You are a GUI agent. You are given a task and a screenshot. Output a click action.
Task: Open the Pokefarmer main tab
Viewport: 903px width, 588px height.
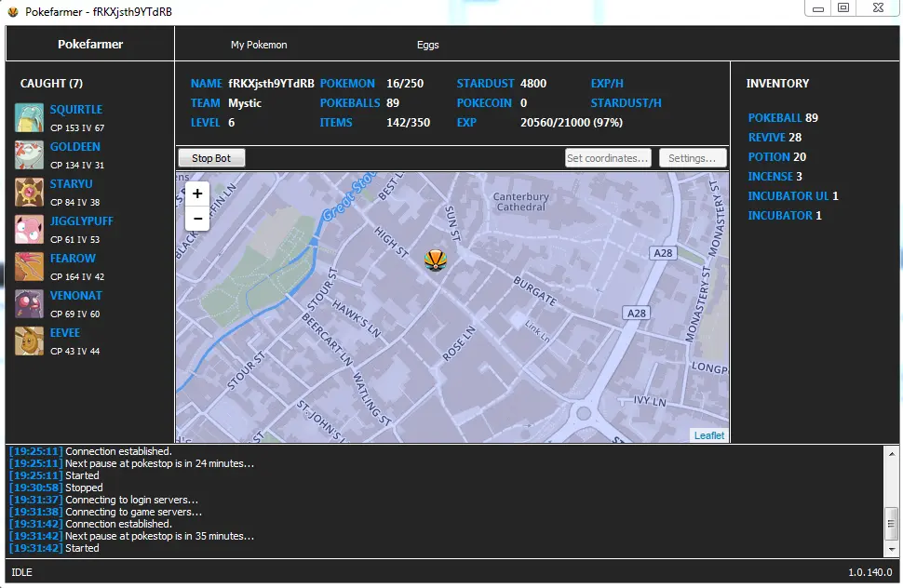pos(90,44)
